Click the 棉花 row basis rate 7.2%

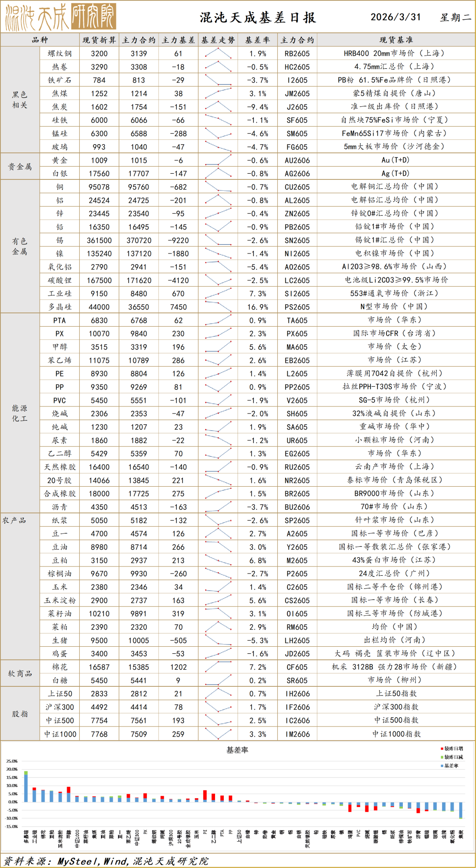tap(258, 667)
